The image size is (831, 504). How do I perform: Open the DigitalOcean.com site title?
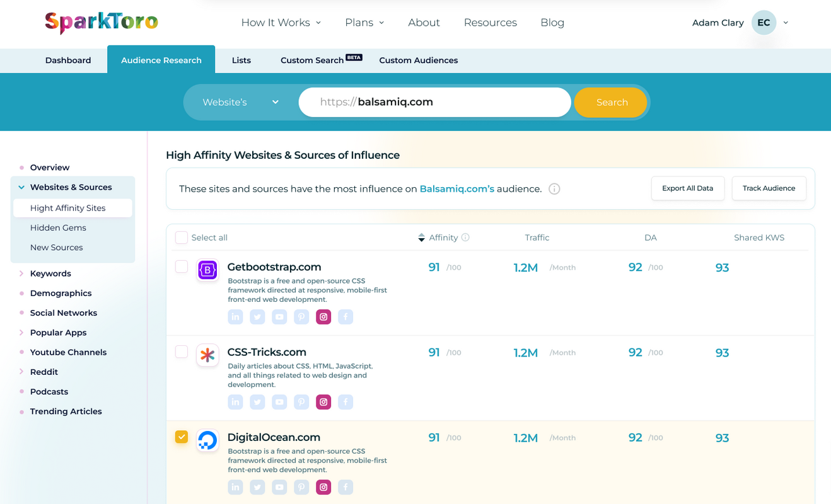(274, 437)
